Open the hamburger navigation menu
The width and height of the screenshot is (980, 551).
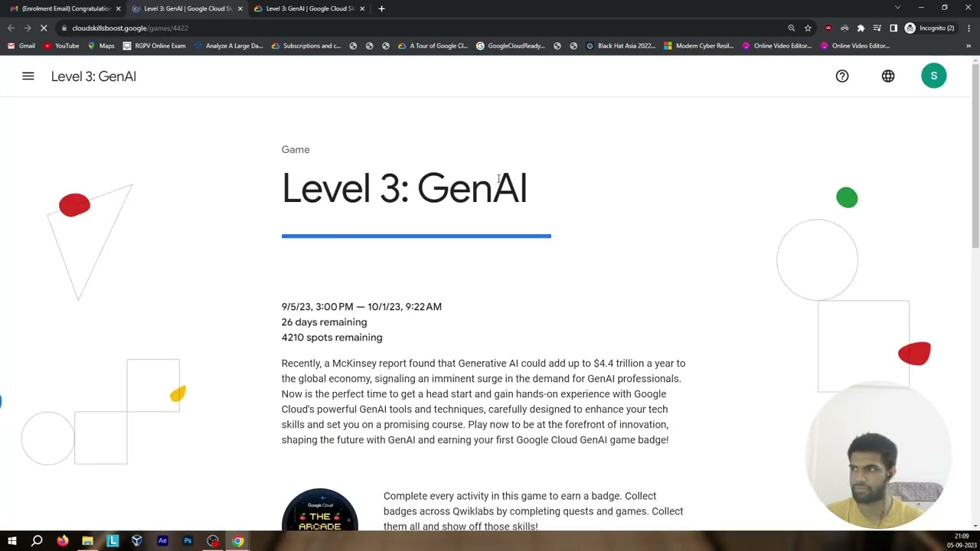pos(28,76)
